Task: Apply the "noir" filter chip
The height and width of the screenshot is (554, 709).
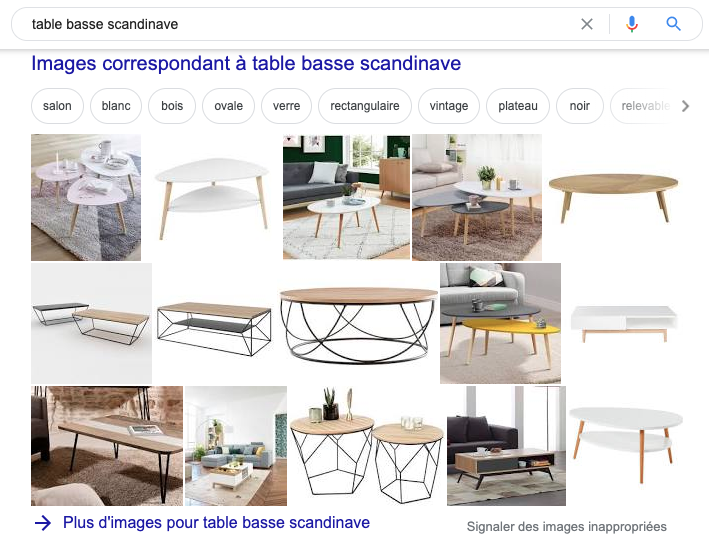Action: coord(579,106)
